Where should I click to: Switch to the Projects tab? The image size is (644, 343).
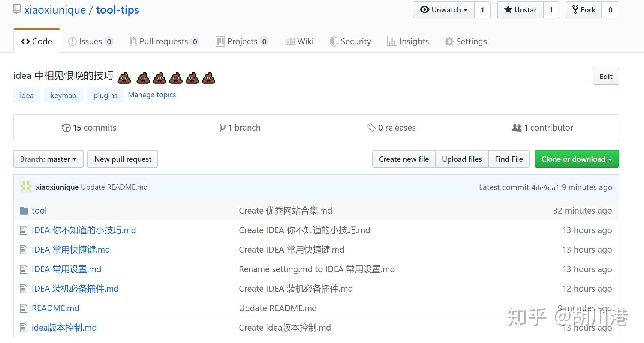tap(242, 41)
